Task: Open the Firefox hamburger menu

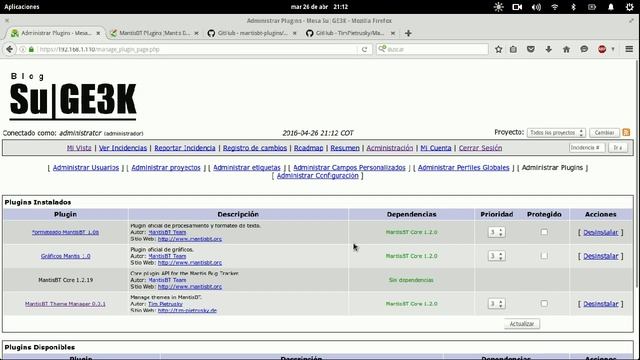Action: 629,49
